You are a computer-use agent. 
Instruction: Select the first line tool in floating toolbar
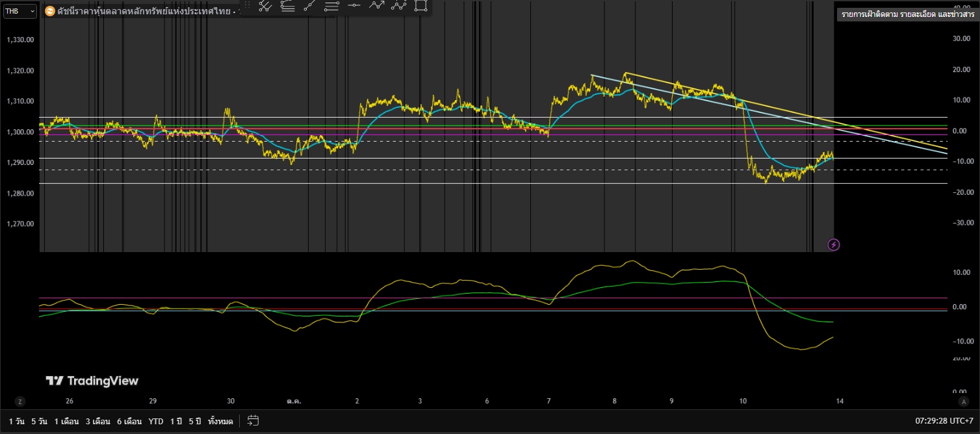(x=265, y=6)
